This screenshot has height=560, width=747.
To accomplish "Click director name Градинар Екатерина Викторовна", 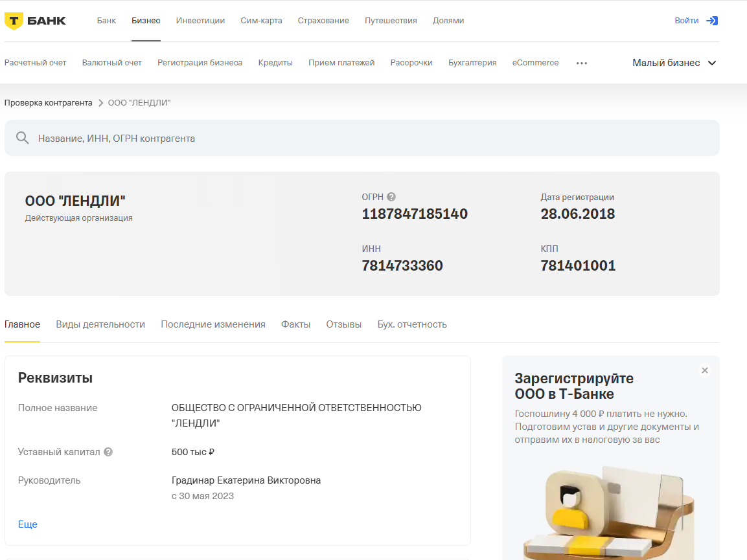I will (x=246, y=480).
